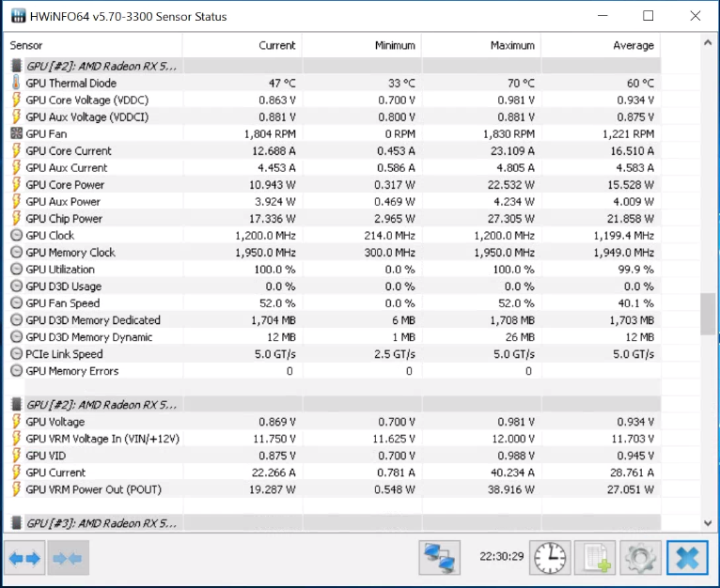Click the GPU VRM Power Out lightning icon
The image size is (720, 588).
pos(16,489)
